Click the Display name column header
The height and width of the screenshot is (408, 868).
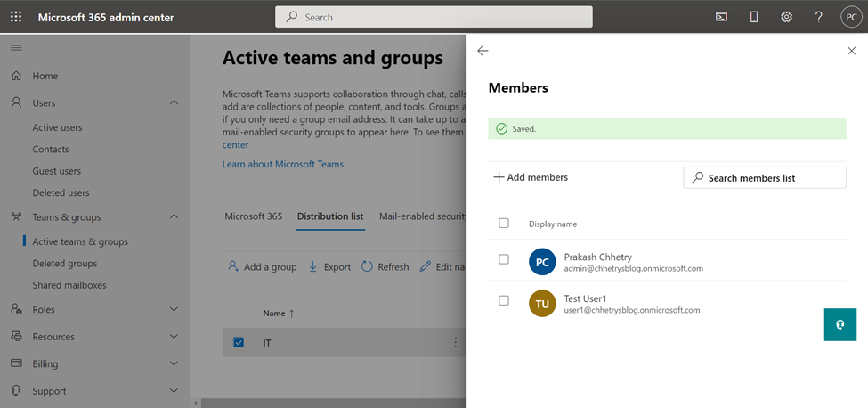553,224
